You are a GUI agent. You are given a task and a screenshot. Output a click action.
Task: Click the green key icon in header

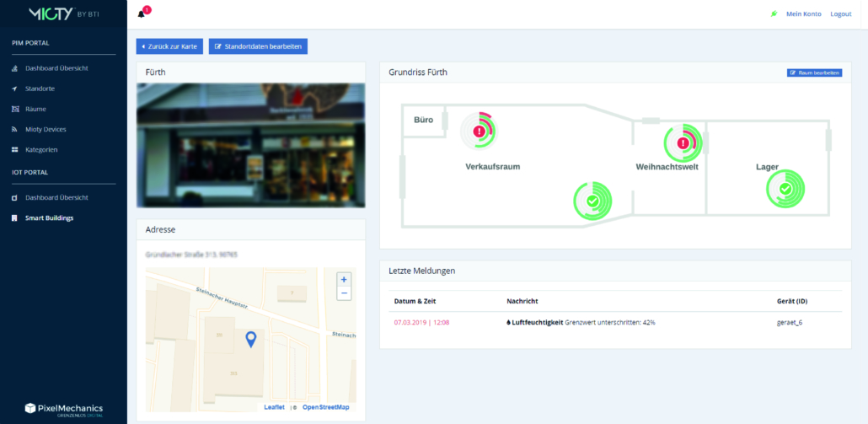pyautogui.click(x=774, y=14)
